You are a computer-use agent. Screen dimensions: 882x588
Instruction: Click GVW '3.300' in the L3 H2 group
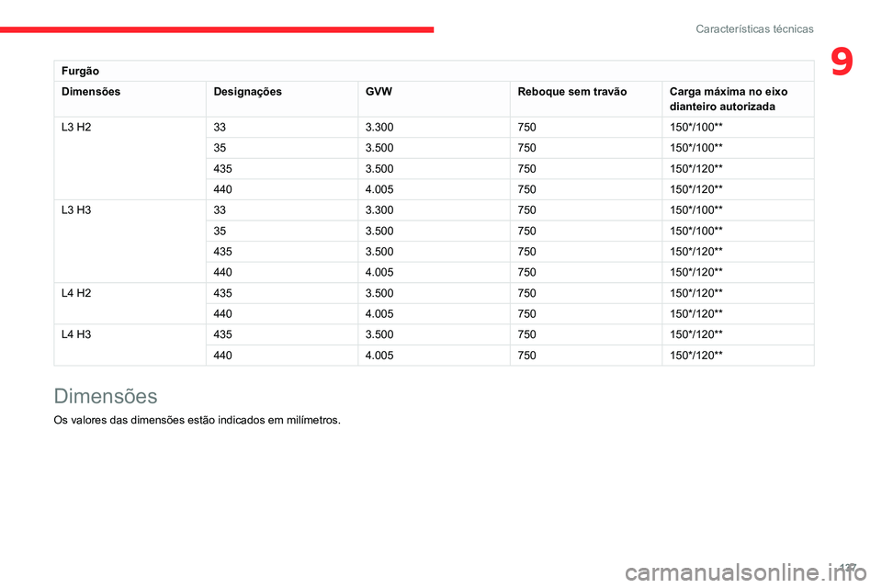coord(379,127)
